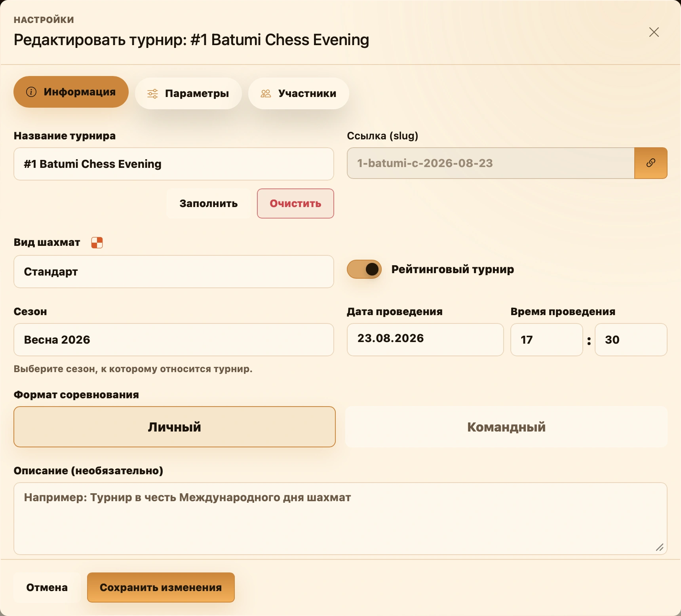
Task: Click the Очистить button
Action: (295, 203)
